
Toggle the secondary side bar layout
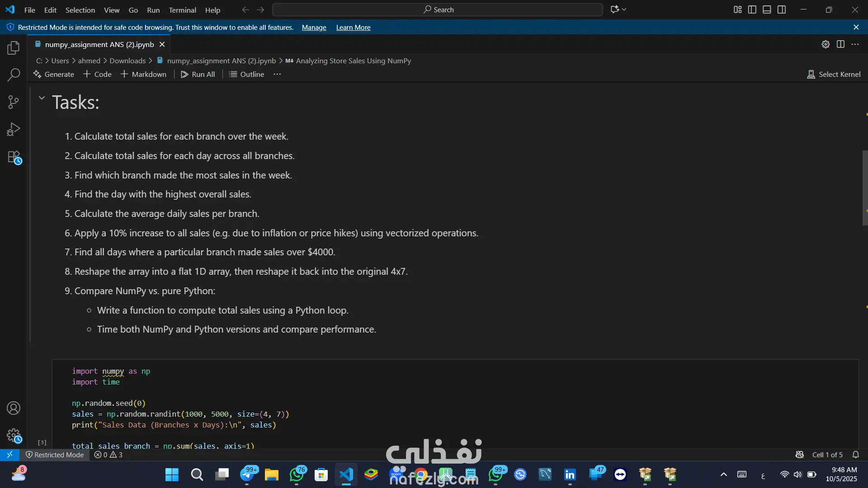[782, 9]
